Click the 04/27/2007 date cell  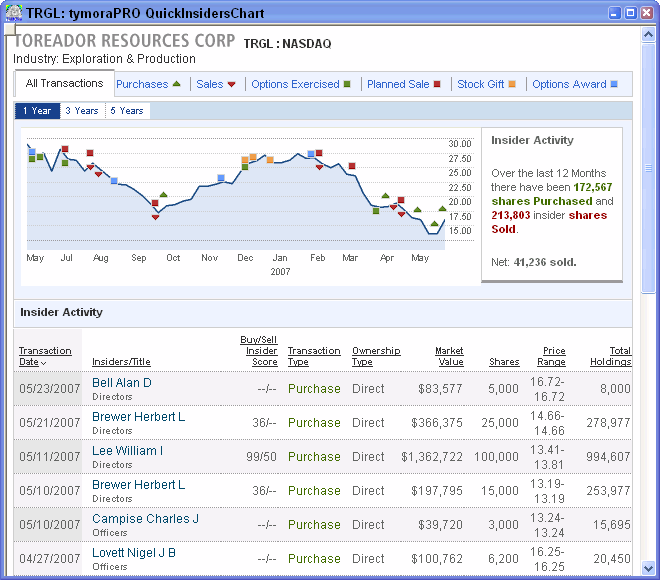point(50,559)
